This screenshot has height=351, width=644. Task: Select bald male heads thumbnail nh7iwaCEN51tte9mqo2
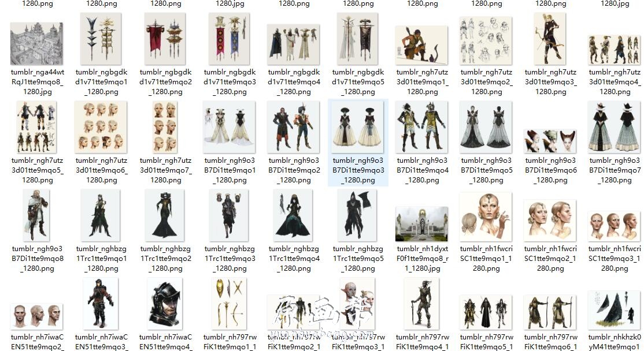[x=37, y=316]
